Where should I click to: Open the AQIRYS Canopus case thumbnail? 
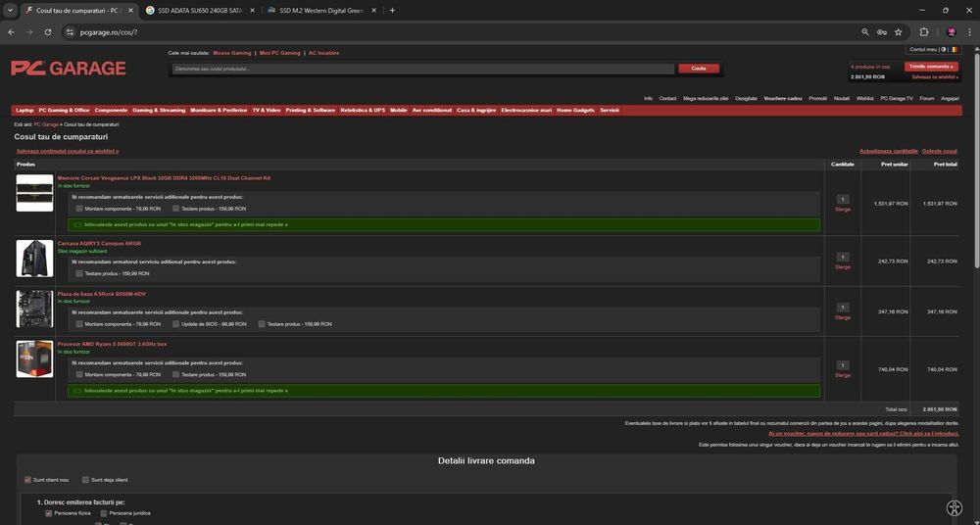pyautogui.click(x=34, y=259)
